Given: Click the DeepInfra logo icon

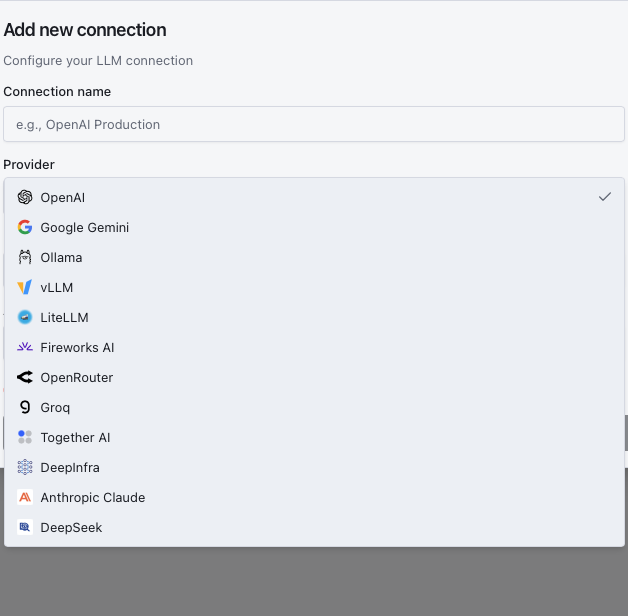Looking at the screenshot, I should [25, 467].
